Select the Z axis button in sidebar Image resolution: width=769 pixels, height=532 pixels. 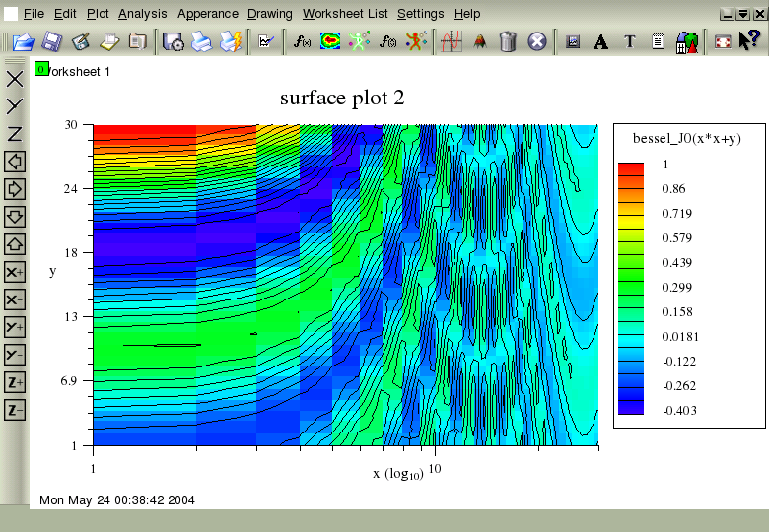point(15,134)
